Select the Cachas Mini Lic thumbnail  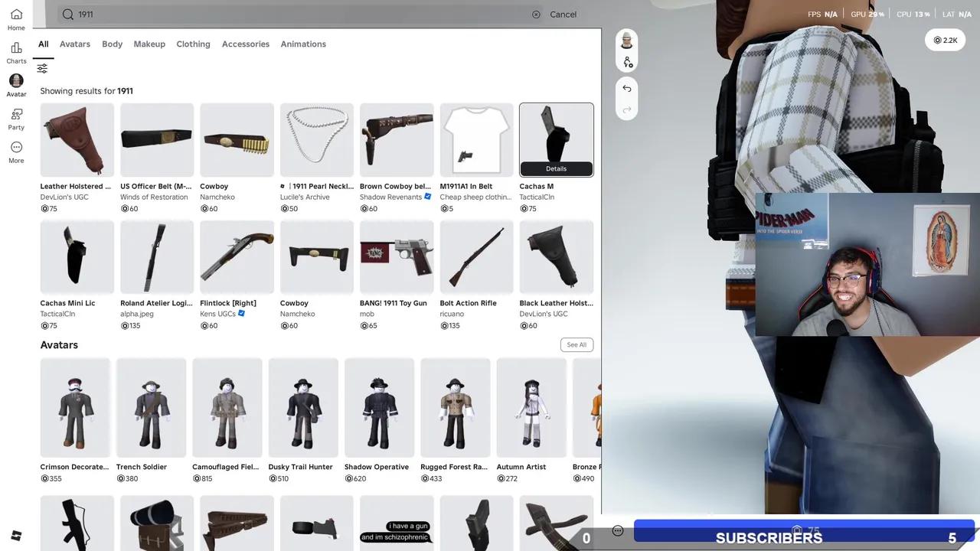77,257
